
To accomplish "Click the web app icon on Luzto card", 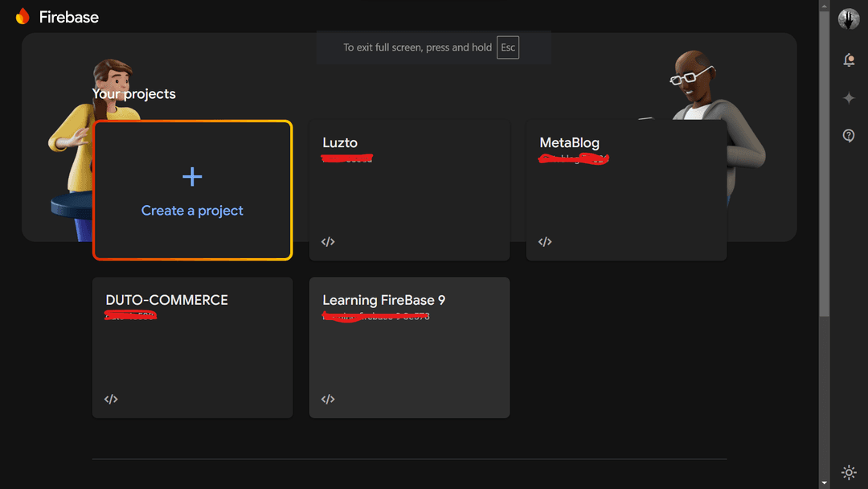I will (x=328, y=242).
